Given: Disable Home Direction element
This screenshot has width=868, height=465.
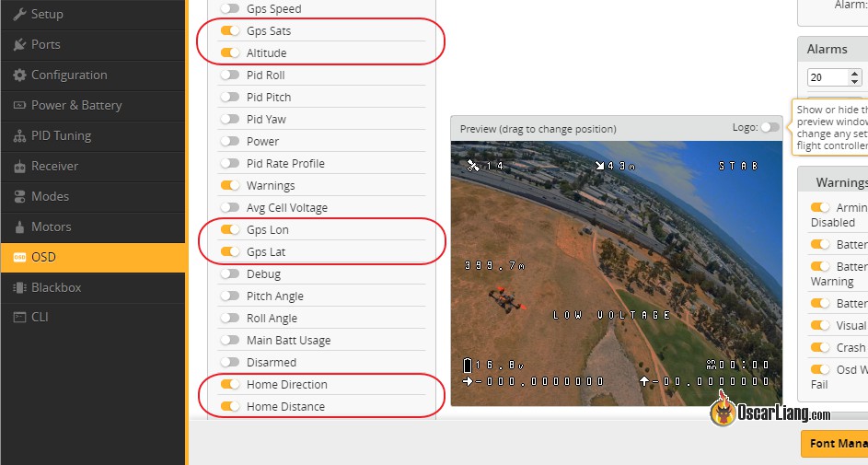Looking at the screenshot, I should [230, 385].
